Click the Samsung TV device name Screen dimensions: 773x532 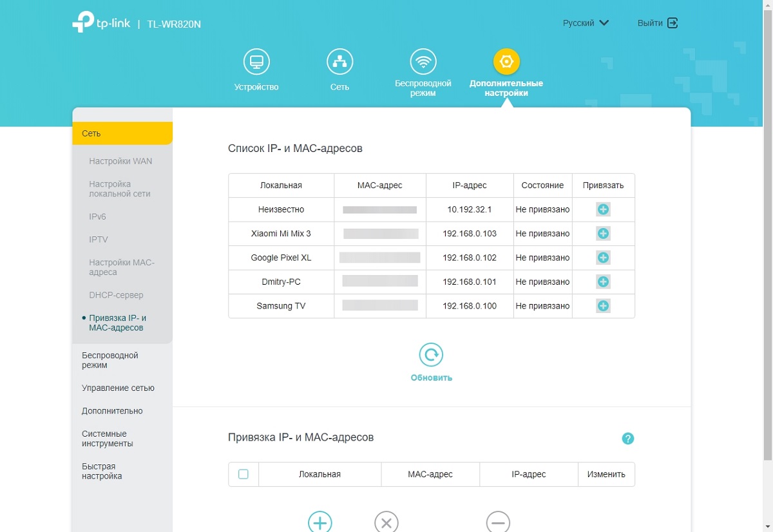click(x=281, y=306)
